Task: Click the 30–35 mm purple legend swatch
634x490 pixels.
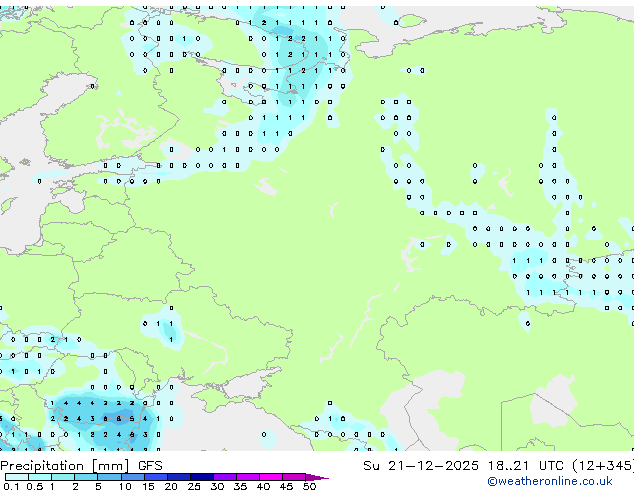Action: [x=225, y=477]
